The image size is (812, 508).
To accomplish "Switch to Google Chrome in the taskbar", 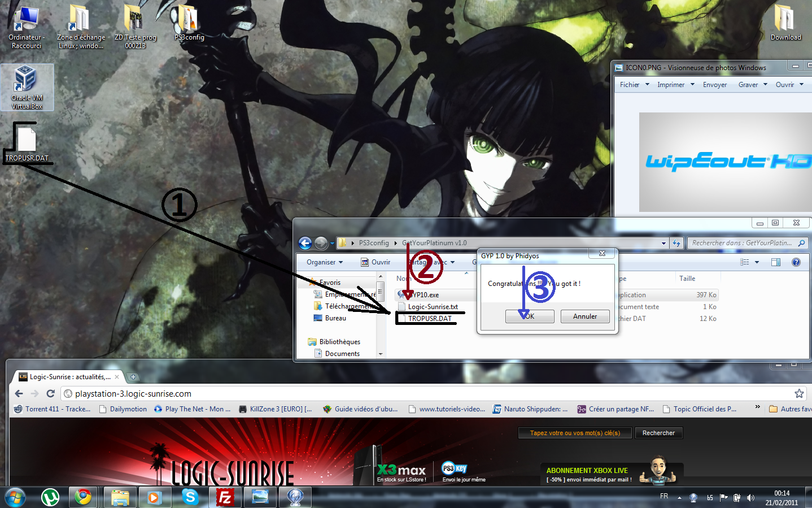I will click(83, 497).
